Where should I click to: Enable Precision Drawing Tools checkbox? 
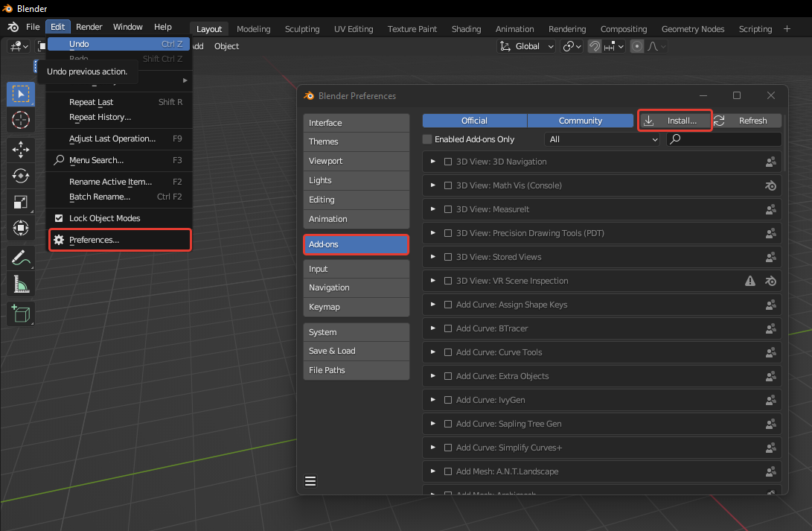[448, 233]
